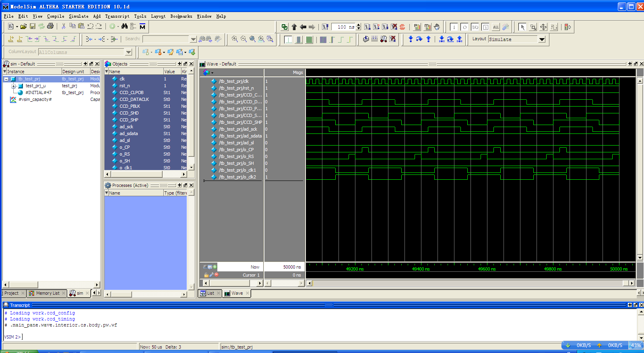Click the Zoom In magnifier icon
The width and height of the screenshot is (644, 353).
coord(235,39)
